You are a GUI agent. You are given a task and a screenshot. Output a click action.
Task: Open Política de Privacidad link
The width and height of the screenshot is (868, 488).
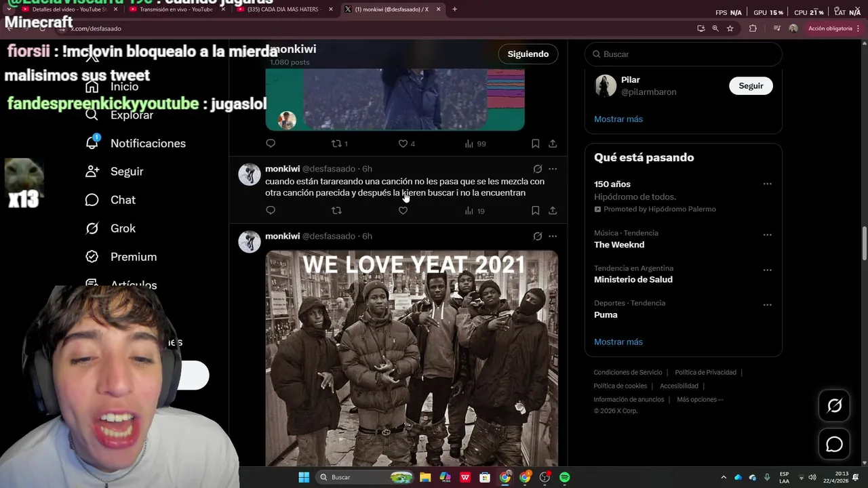click(x=705, y=373)
